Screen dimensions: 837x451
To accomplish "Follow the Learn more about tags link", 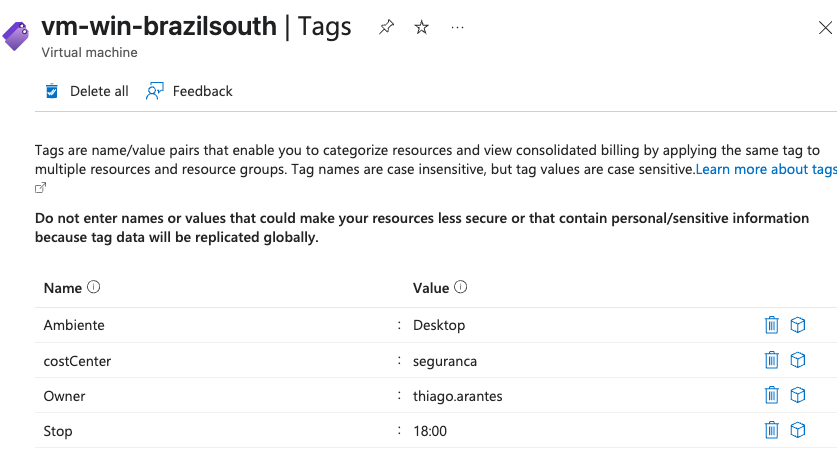I will point(766,169).
